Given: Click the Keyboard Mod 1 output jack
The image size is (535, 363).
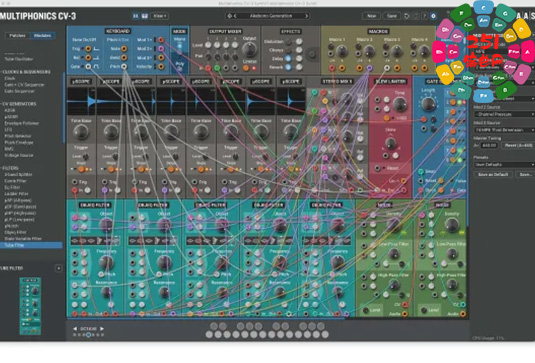Looking at the screenshot, I should [161, 40].
